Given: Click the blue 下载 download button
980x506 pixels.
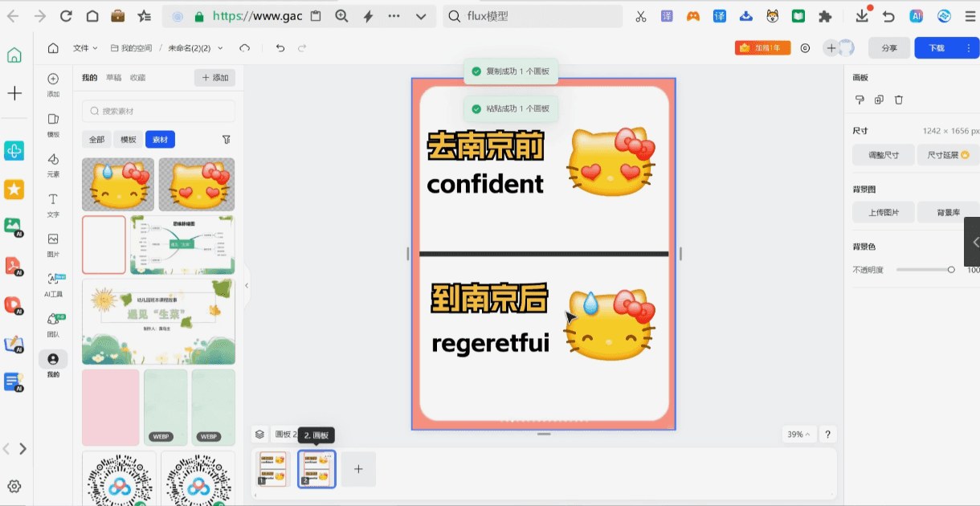Looking at the screenshot, I should coord(937,48).
